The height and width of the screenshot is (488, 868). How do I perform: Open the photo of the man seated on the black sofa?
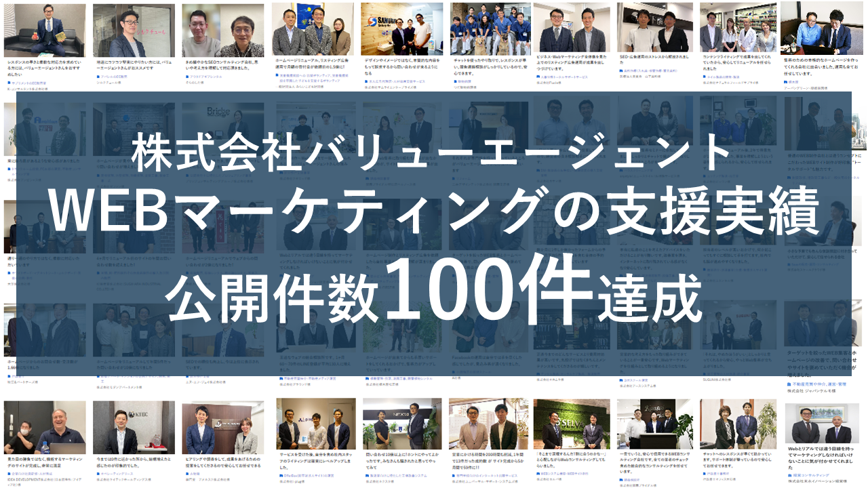point(45,30)
